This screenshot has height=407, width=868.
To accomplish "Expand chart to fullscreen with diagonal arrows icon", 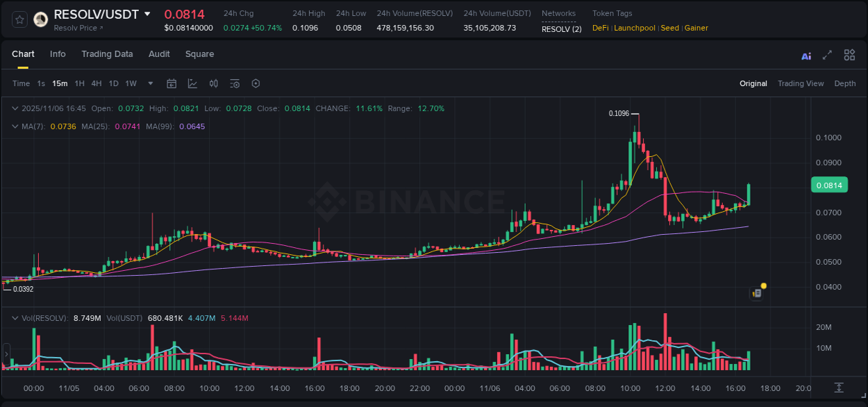I will tap(827, 55).
